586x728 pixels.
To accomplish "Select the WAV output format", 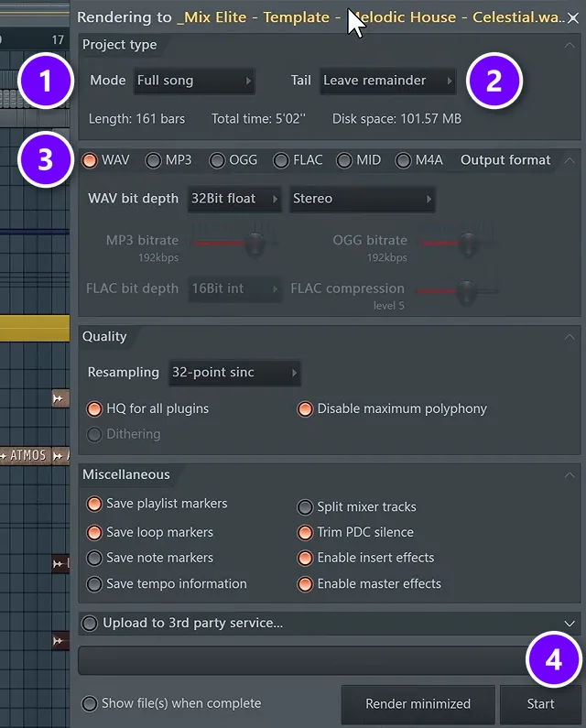I will (90, 160).
